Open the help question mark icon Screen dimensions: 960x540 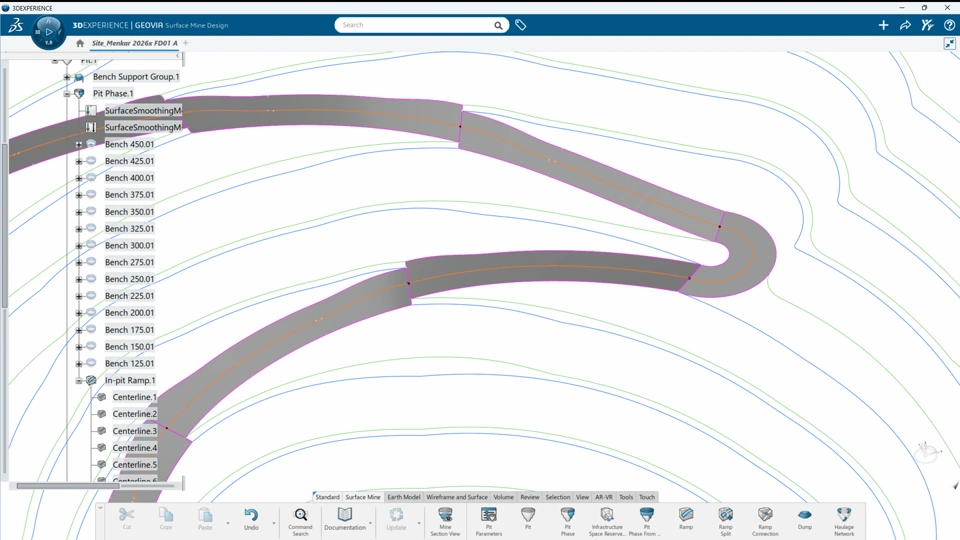[949, 25]
